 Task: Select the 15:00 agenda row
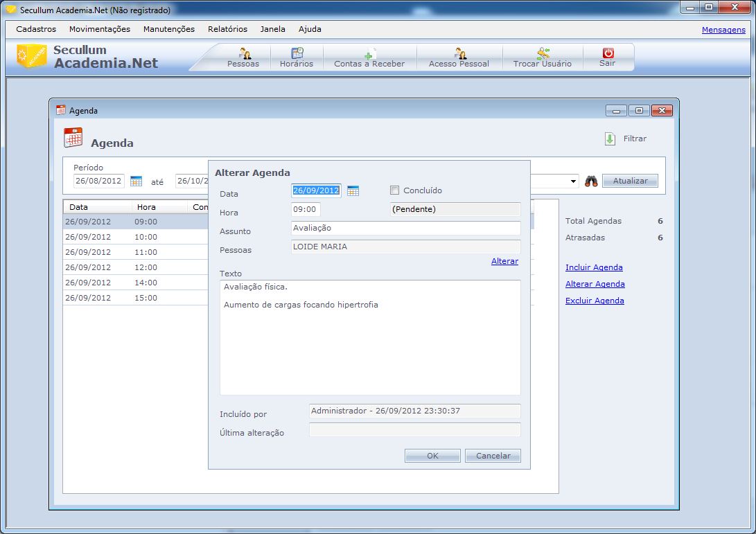[x=136, y=298]
